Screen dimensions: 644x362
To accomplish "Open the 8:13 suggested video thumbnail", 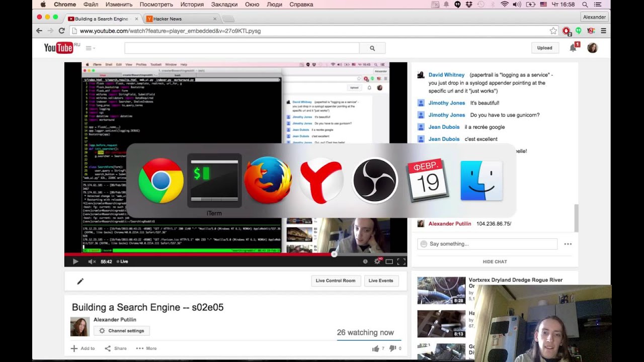I will click(441, 323).
